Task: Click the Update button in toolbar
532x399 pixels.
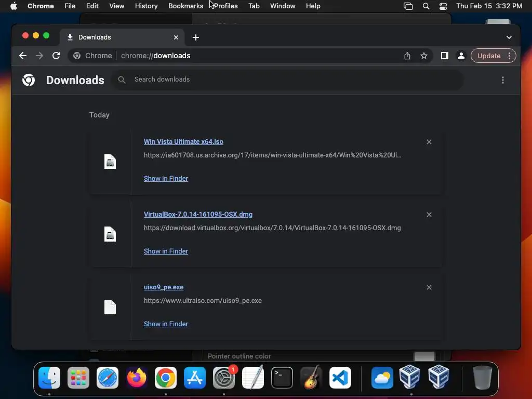Action: click(x=489, y=56)
